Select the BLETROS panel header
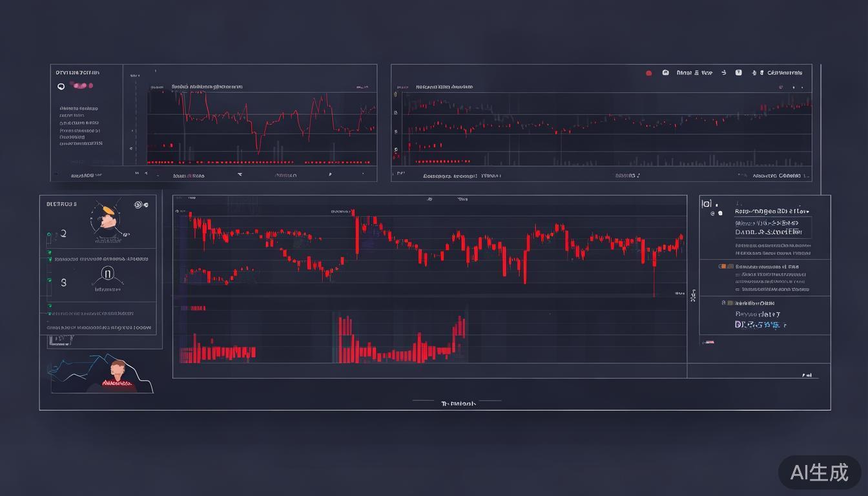This screenshot has height=496, width=868. pos(61,204)
